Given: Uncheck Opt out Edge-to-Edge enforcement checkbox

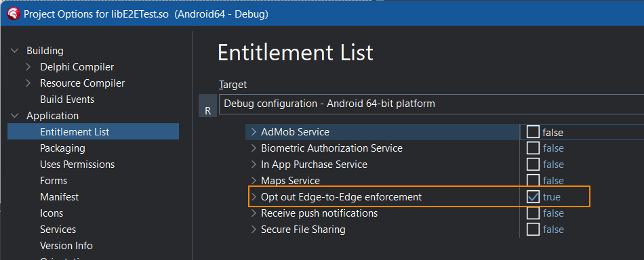Looking at the screenshot, I should [533, 197].
